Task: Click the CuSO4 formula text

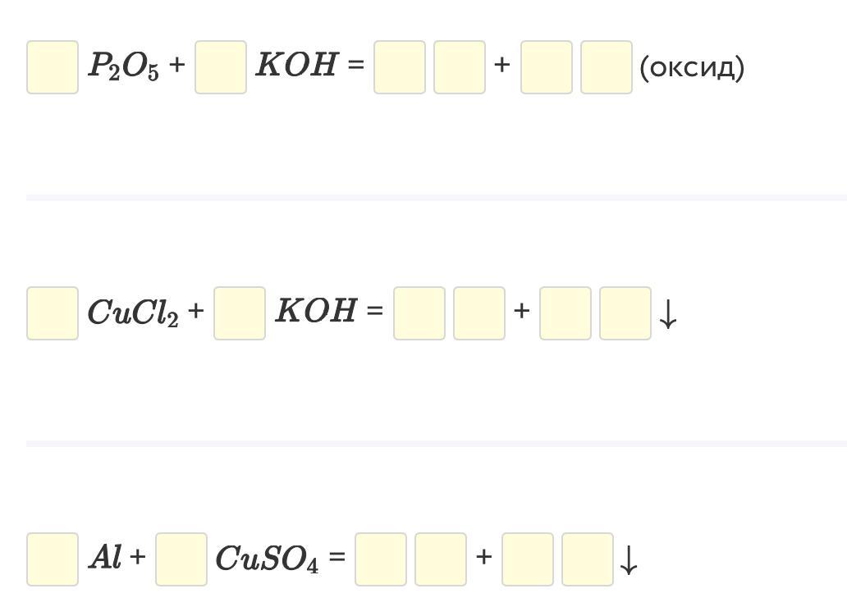Action: click(268, 559)
